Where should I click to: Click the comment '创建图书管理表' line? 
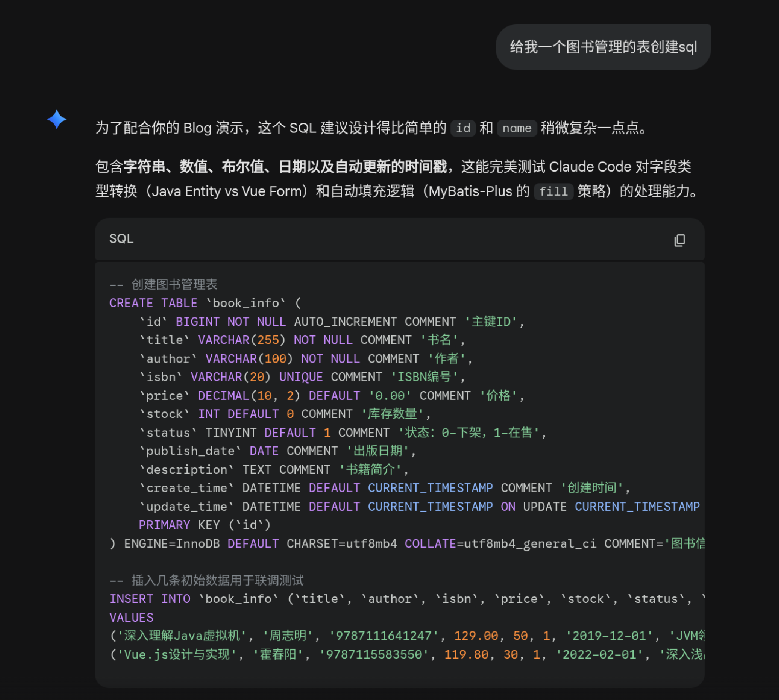[x=164, y=285]
